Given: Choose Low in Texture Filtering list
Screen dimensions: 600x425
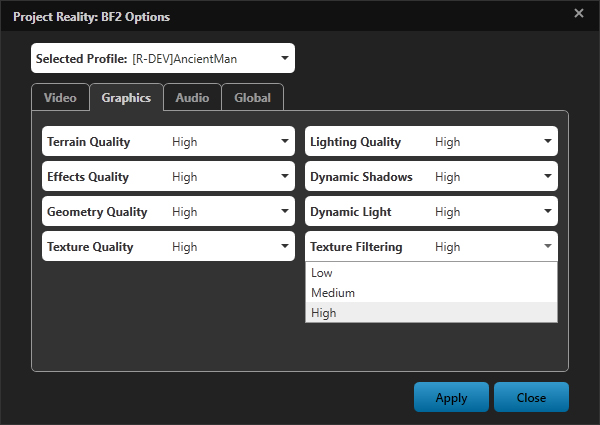Looking at the screenshot, I should coord(431,273).
